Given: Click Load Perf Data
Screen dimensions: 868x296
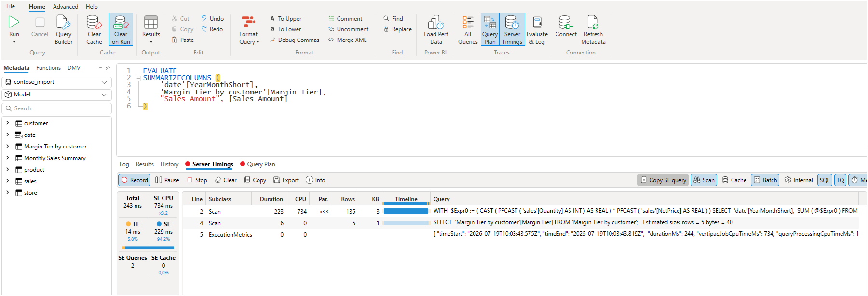Looking at the screenshot, I should point(436,30).
